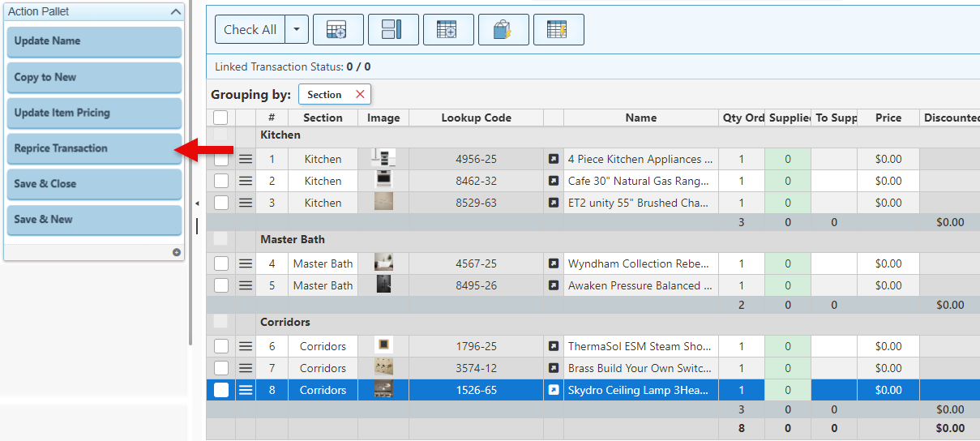Click the table with lightning bolt icon
Viewport: 980px width, 441px height.
(x=558, y=30)
